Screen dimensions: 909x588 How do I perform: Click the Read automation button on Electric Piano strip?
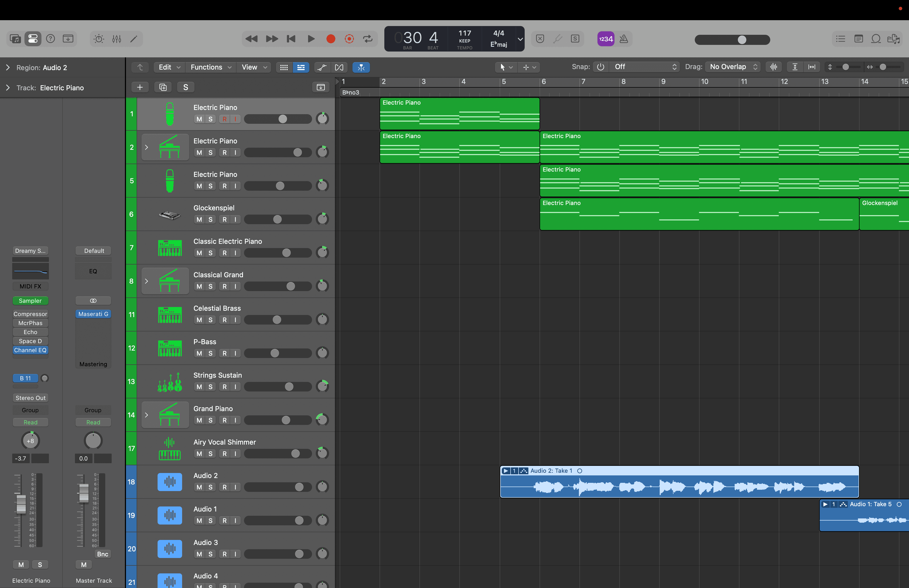coord(30,422)
